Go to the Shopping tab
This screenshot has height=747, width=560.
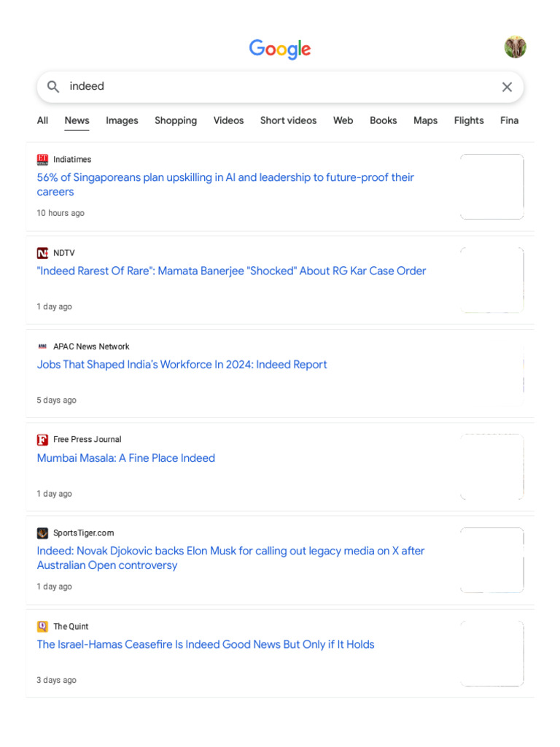(176, 120)
